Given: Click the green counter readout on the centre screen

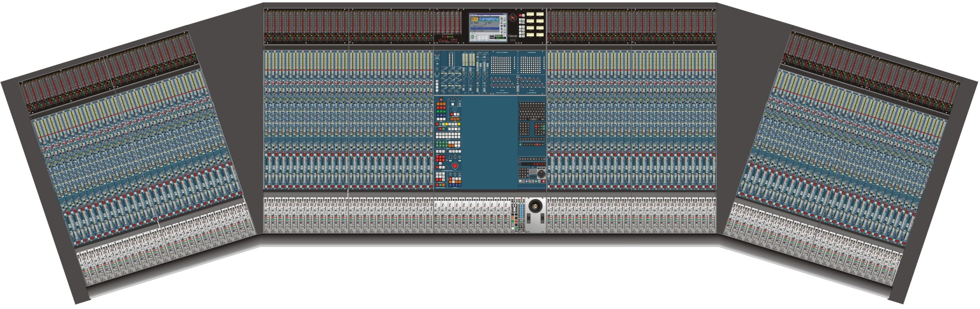Looking at the screenshot, I should point(500,38).
